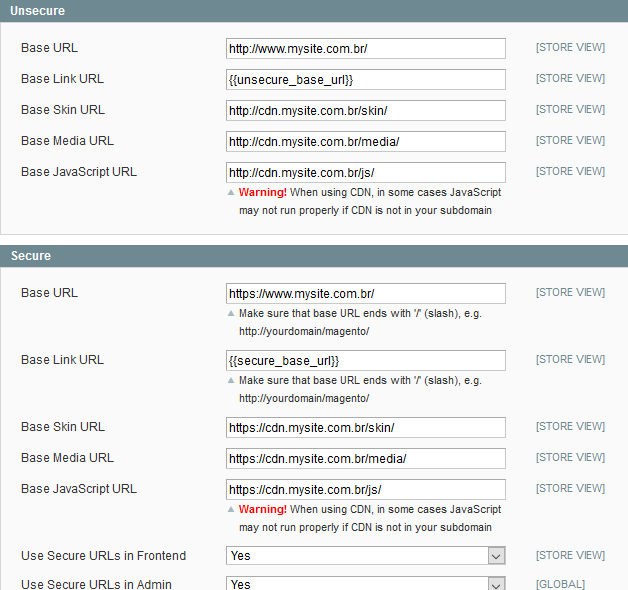Select the Unsecure Base Media URL field

(x=366, y=141)
